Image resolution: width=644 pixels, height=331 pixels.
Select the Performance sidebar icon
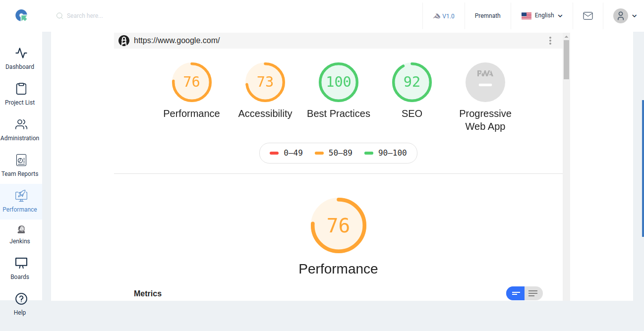(20, 199)
